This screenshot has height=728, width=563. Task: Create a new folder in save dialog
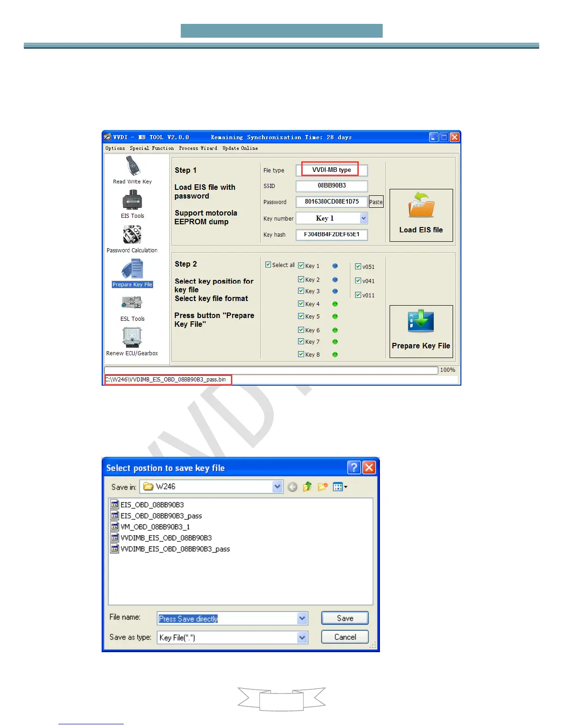[322, 487]
